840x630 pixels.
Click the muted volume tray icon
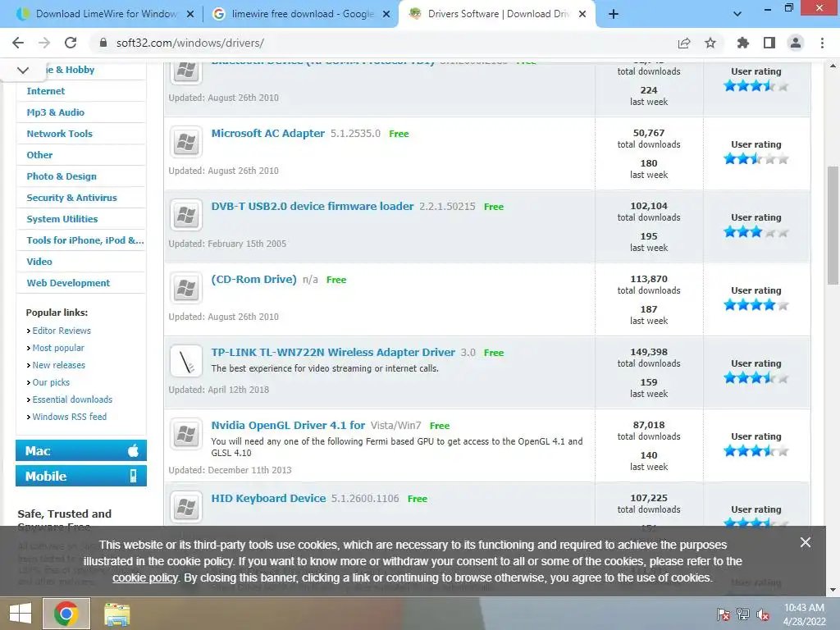point(762,614)
